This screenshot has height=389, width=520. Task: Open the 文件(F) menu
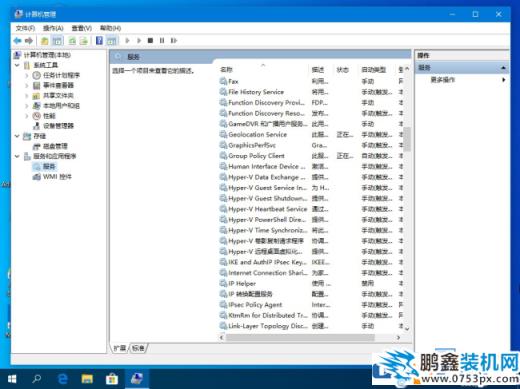coord(25,28)
